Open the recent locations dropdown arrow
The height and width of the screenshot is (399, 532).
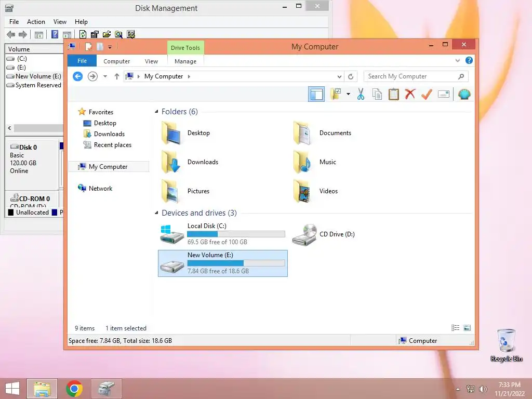pyautogui.click(x=105, y=76)
